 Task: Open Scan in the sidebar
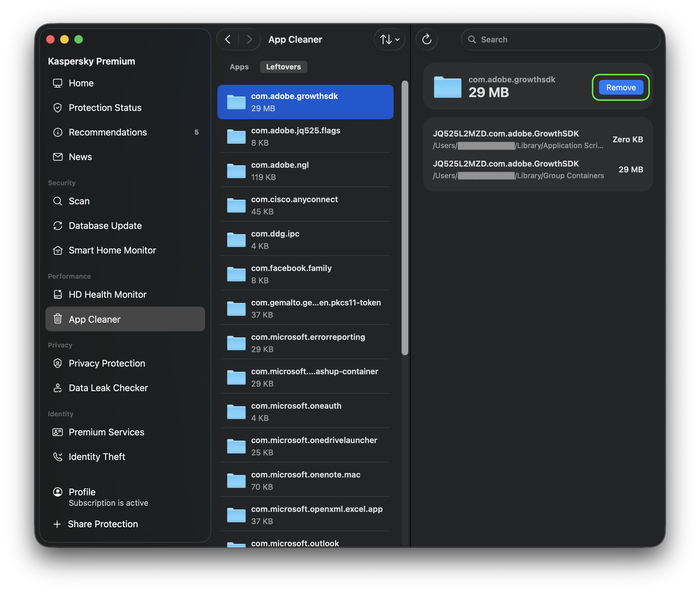coord(125,201)
